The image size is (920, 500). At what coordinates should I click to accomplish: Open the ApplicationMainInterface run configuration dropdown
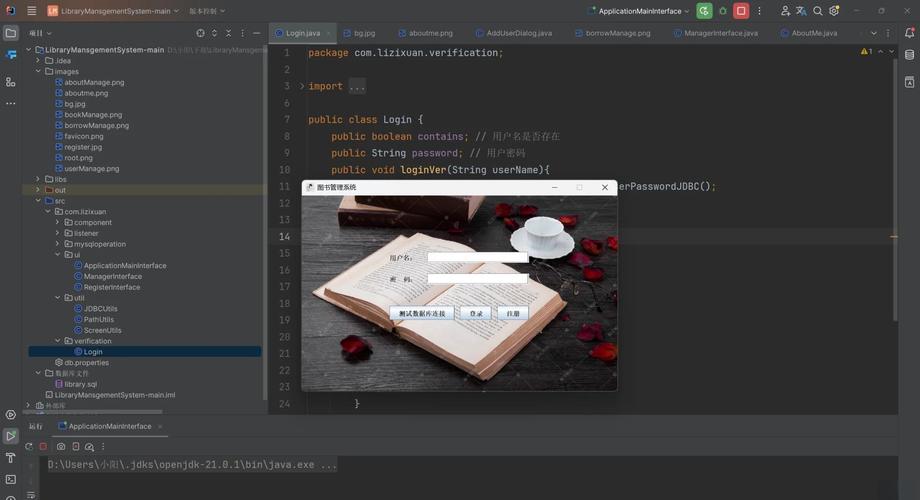click(639, 11)
